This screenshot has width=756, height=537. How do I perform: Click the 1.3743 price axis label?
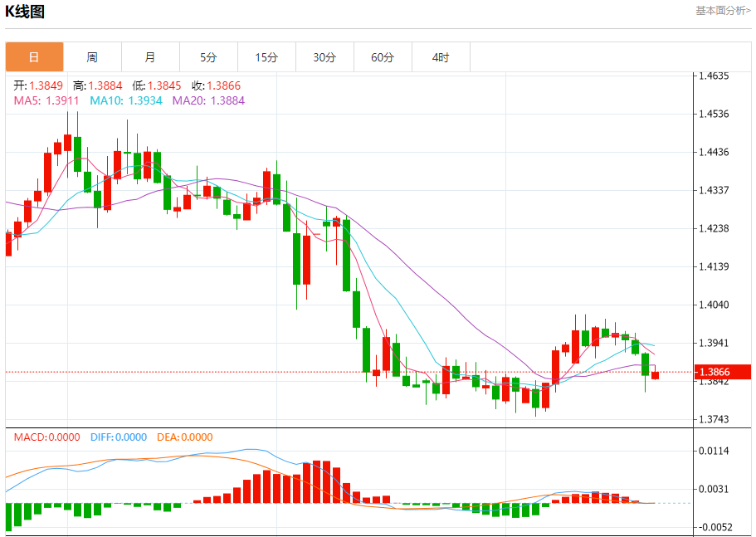(714, 419)
